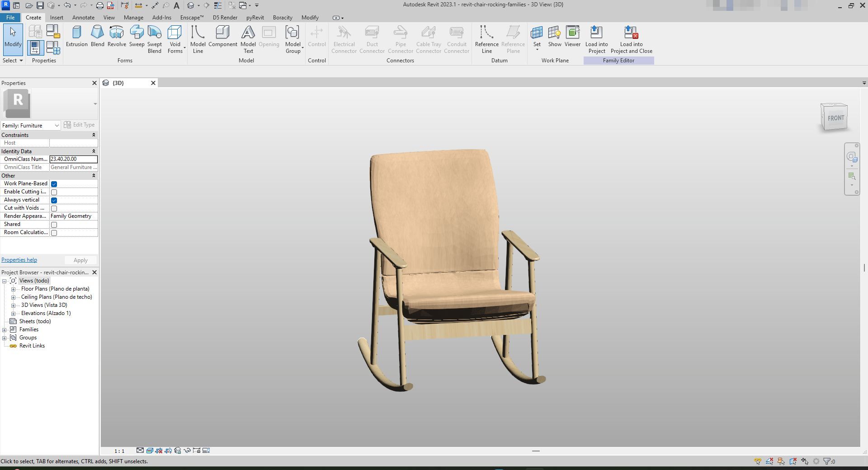
Task: Click the OmniClass Number input field
Action: [x=73, y=159]
